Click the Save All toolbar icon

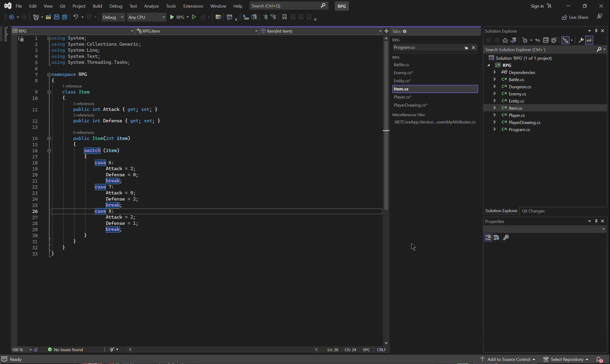[x=65, y=17]
